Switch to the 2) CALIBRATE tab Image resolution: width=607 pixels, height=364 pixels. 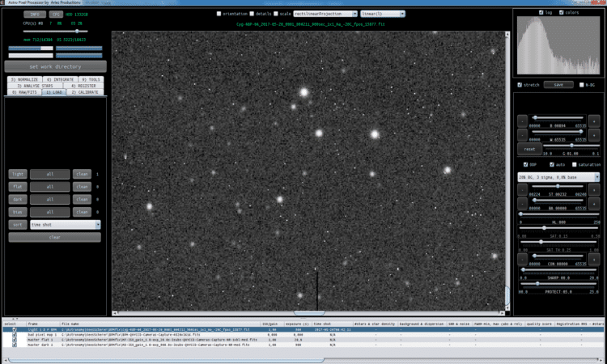(85, 92)
